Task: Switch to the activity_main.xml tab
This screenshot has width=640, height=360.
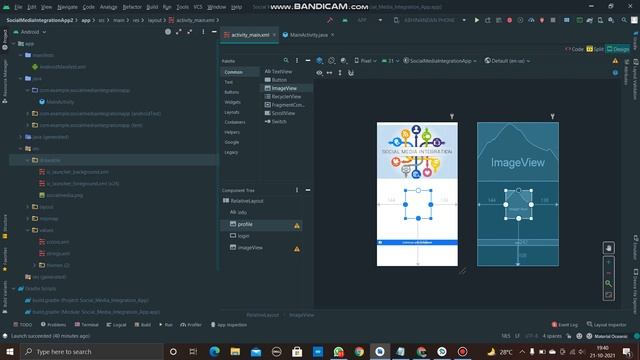Action: (x=249, y=35)
